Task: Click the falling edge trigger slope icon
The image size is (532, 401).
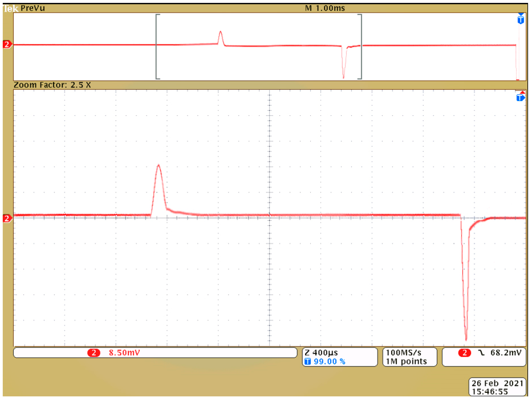Action: coord(481,353)
